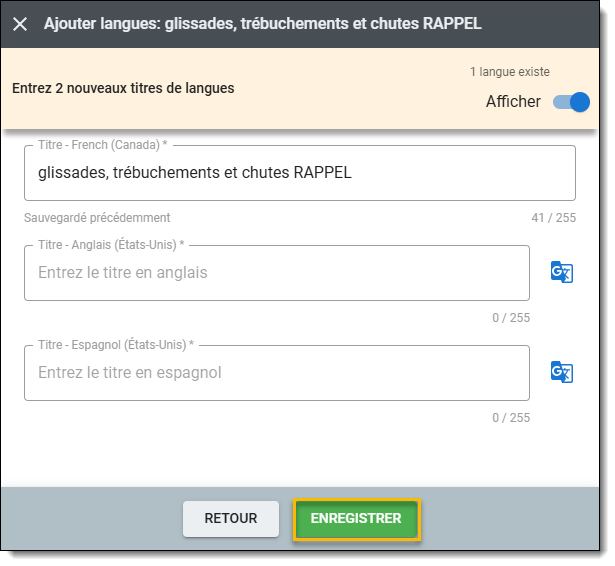Click the 'Titre - Anglais (États-Unis)' field label

point(111,245)
